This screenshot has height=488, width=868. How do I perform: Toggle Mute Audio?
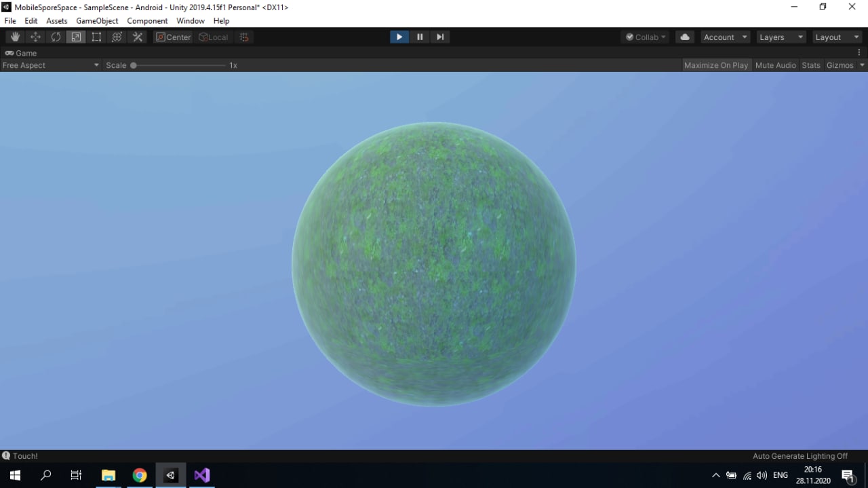(775, 65)
